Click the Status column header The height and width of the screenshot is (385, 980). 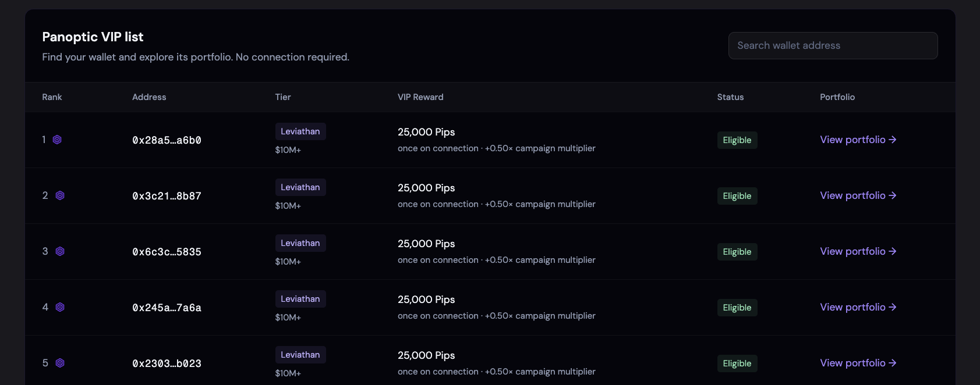click(x=730, y=97)
